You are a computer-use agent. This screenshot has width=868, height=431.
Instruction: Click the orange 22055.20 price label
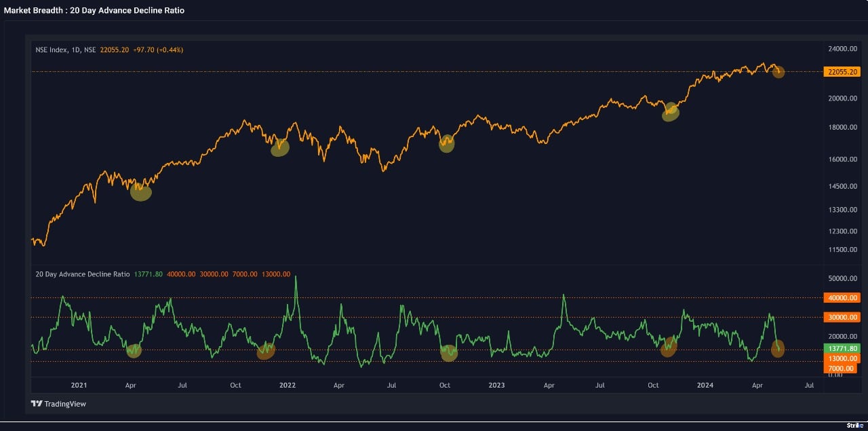[841, 72]
